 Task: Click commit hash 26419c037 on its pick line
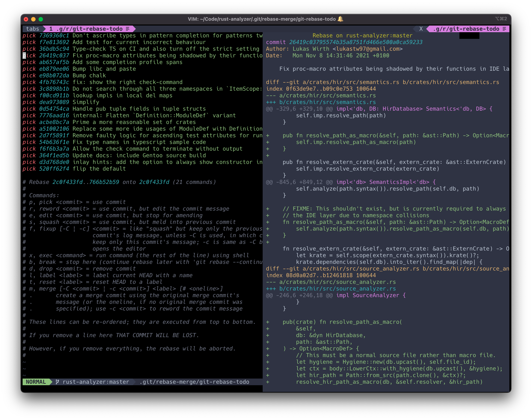pyautogui.click(x=55, y=55)
